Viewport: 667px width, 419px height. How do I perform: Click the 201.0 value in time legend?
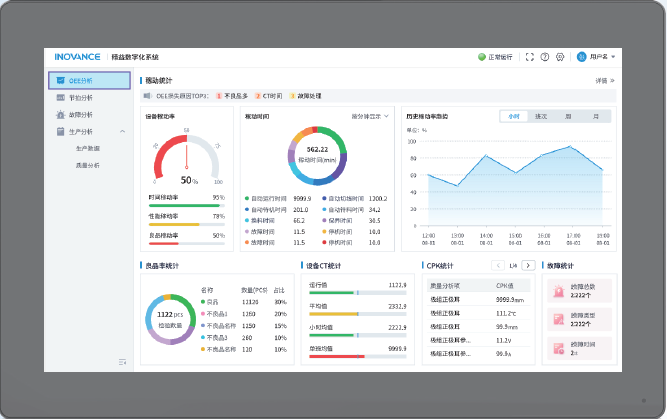(300, 210)
